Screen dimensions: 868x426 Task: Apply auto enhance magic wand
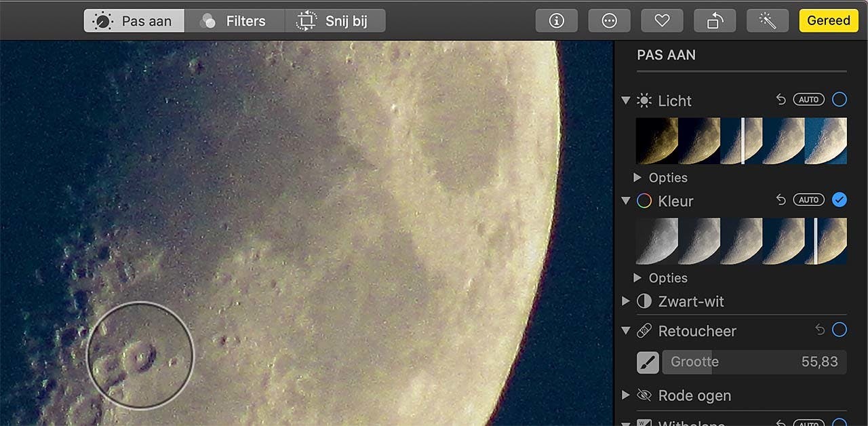tap(768, 21)
